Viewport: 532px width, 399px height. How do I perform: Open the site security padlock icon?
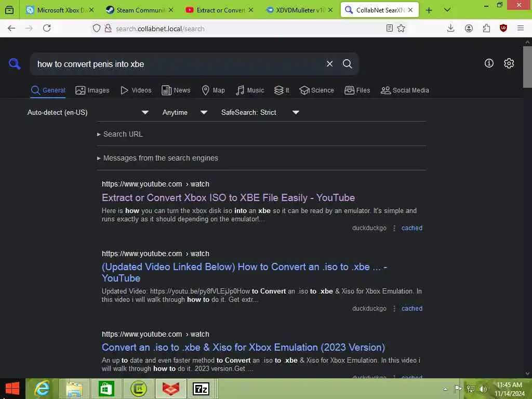coord(108,28)
